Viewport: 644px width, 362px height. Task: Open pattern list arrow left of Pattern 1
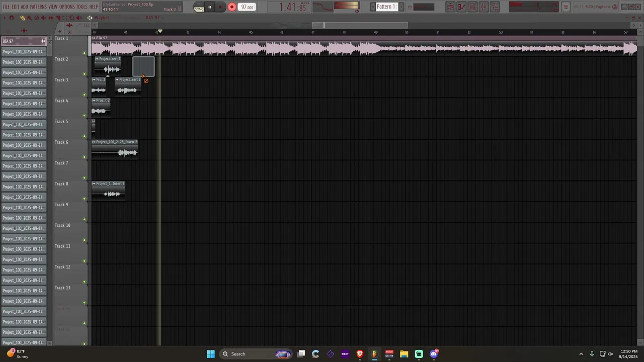[373, 7]
